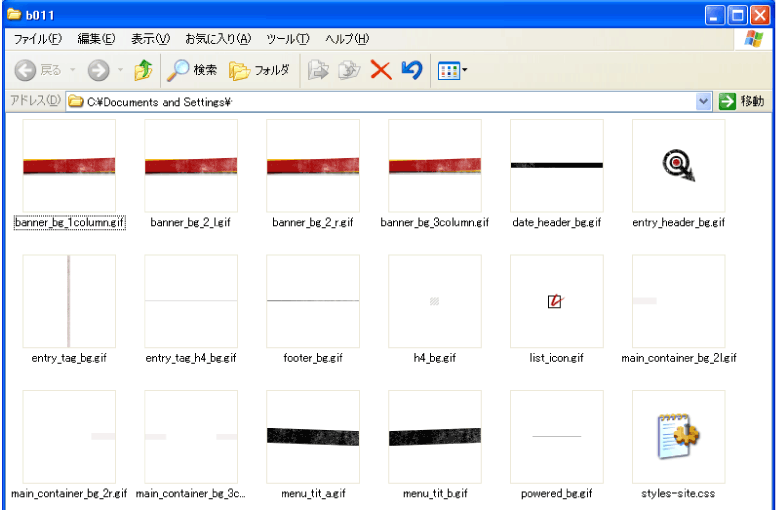
Task: Go up one folder level
Action: click(143, 70)
